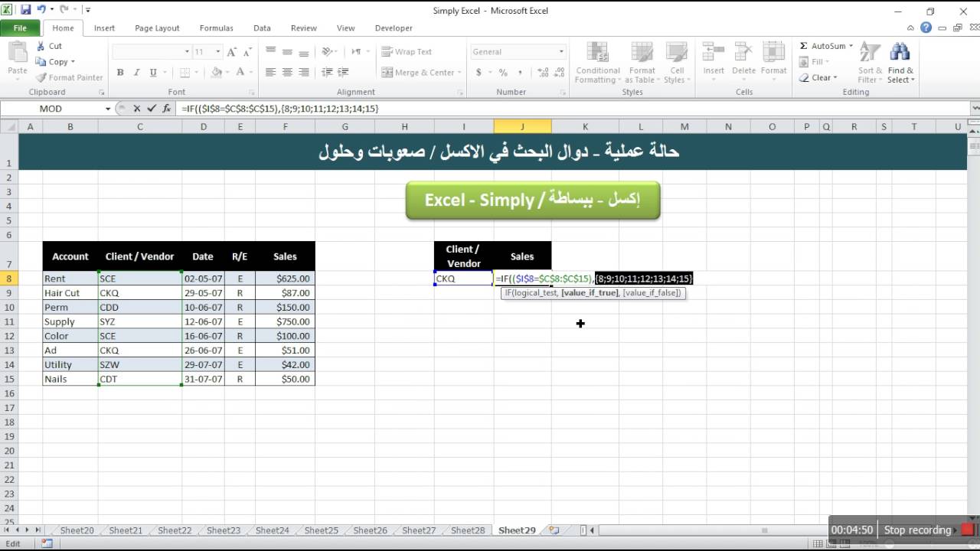The image size is (980, 551).
Task: Click the Insert Function fx button
Action: pos(167,109)
